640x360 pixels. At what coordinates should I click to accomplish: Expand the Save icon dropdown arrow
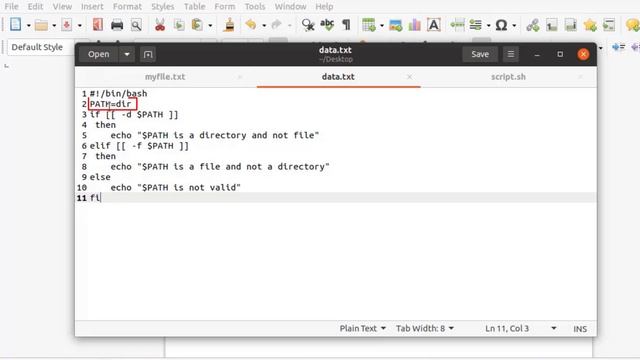pos(80,26)
